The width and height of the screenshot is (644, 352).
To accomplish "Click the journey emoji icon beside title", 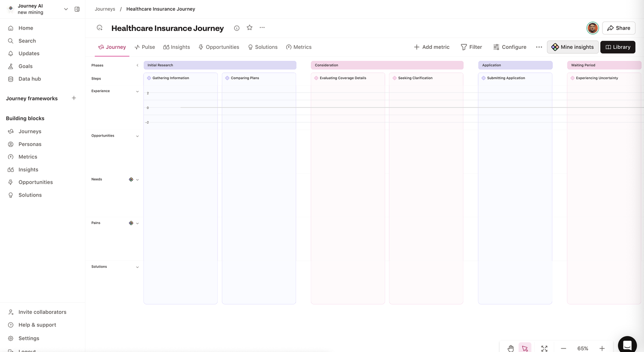I will click(100, 28).
